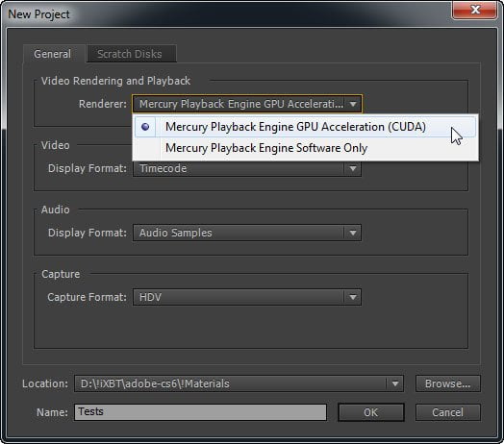Confirm with the OK button
Viewport: 504px width, 444px height.
[371, 412]
